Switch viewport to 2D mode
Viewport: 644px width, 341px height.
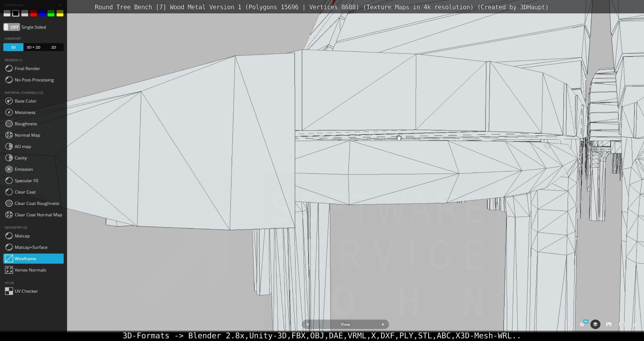click(x=54, y=47)
